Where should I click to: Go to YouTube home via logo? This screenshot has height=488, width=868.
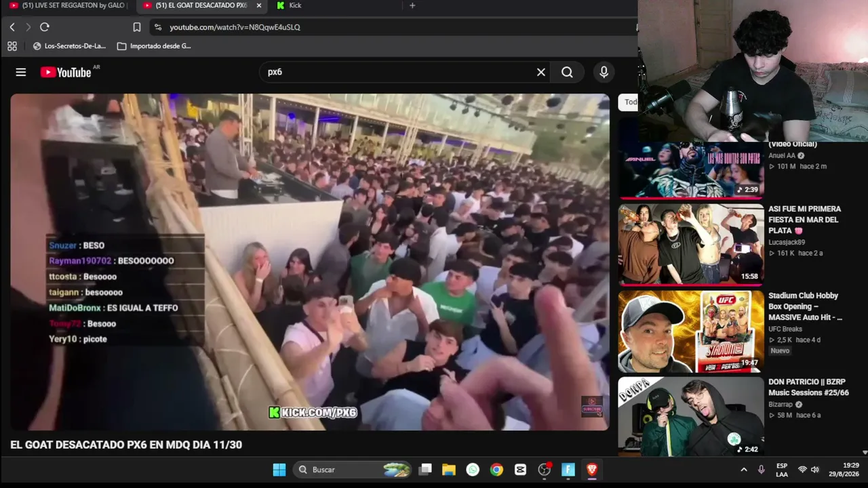pos(66,72)
